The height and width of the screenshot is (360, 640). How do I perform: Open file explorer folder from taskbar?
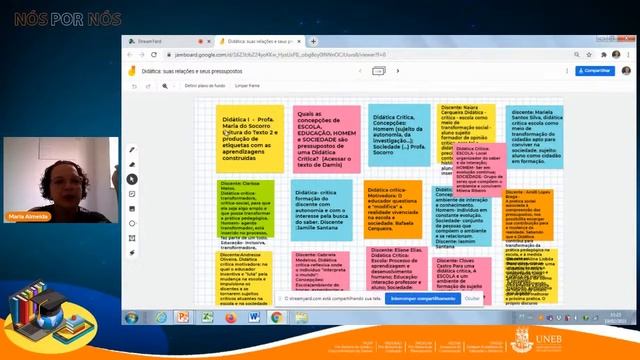[302, 318]
